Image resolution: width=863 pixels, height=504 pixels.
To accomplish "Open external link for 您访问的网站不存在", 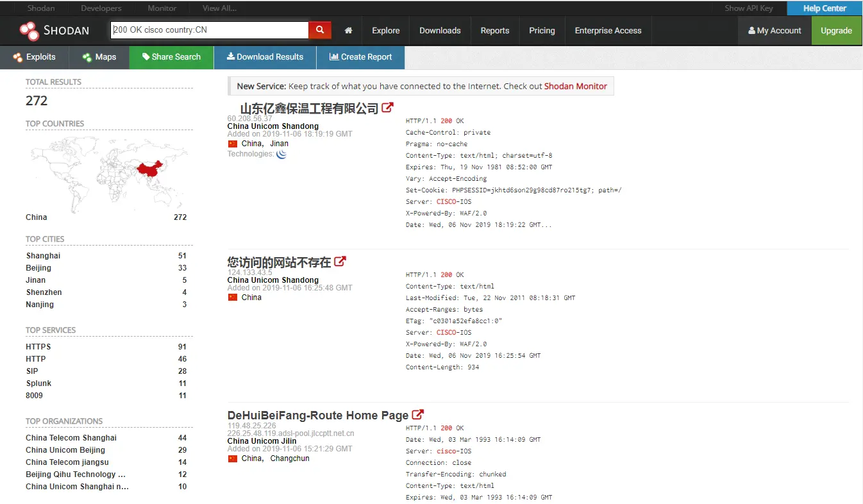I will [x=340, y=261].
